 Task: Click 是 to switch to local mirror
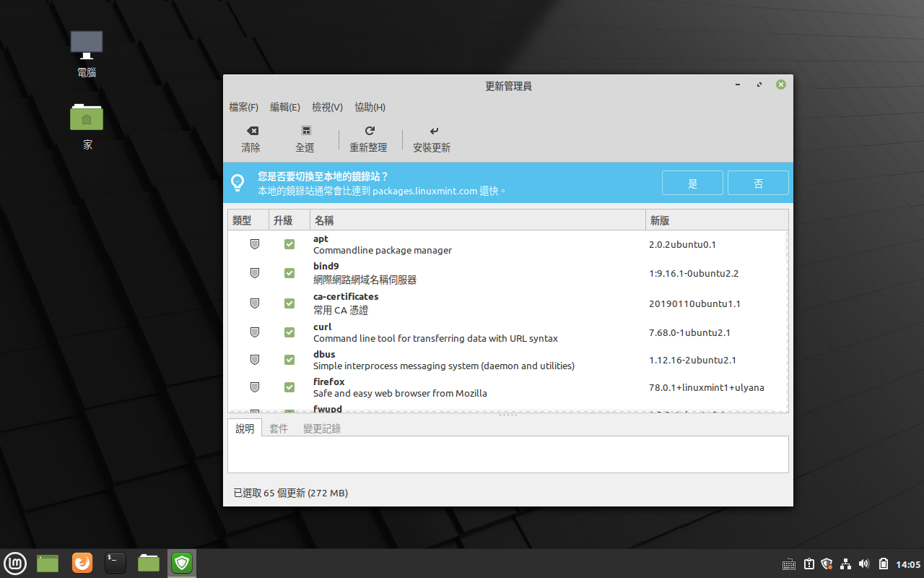[x=692, y=183]
